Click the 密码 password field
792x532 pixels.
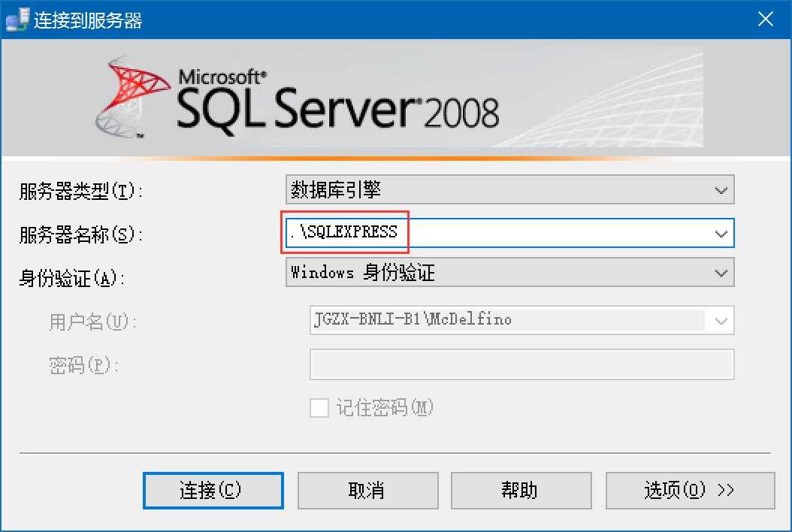pos(521,364)
